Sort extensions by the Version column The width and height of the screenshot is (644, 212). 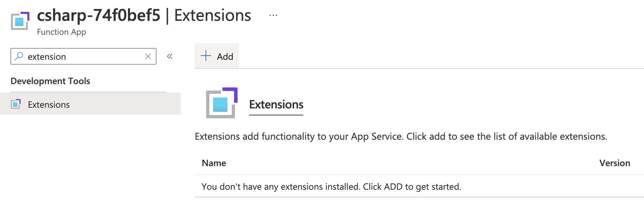(614, 163)
